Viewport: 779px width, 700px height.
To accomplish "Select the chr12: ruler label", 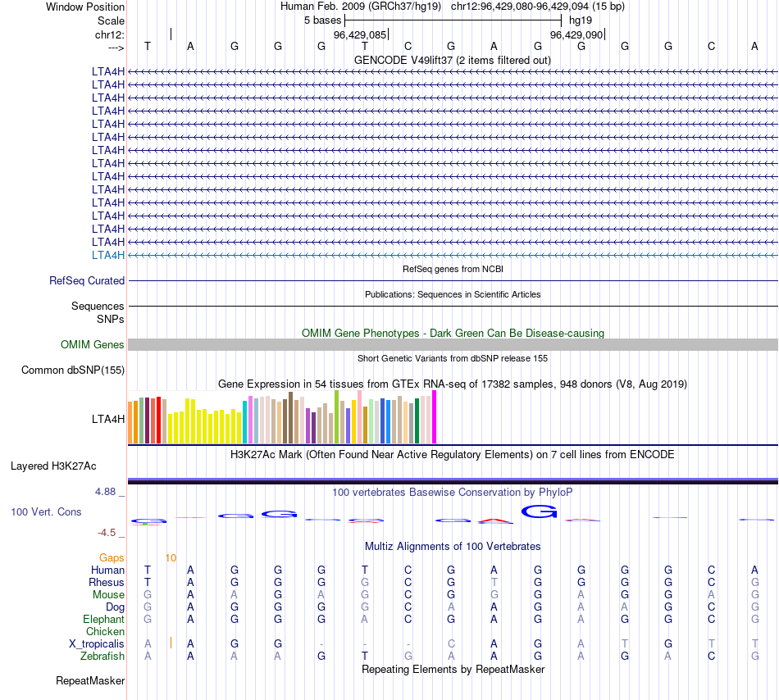I will pos(110,34).
